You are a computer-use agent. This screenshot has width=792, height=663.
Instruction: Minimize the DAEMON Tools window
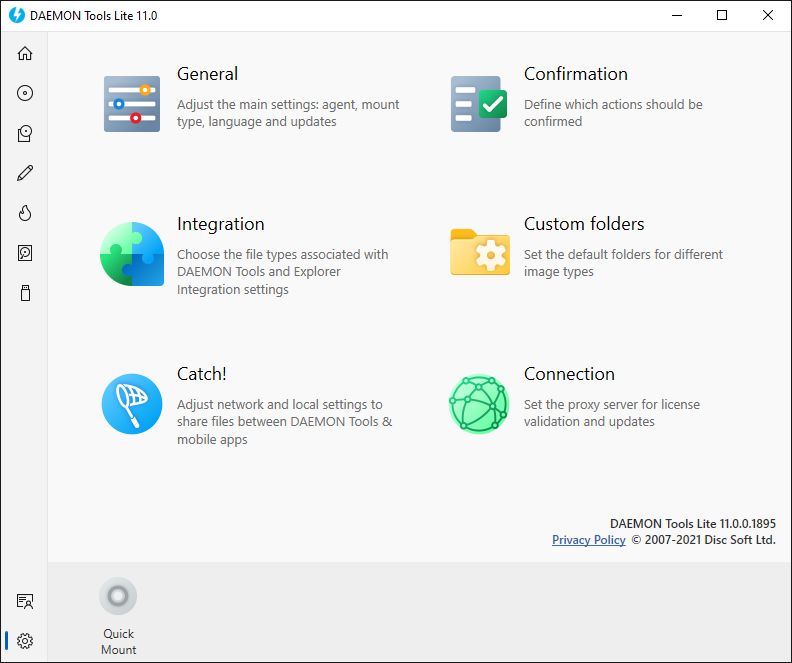pos(677,16)
